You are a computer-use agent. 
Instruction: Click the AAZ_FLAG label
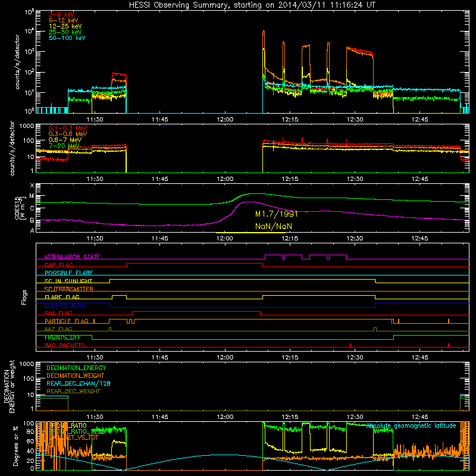(58, 329)
